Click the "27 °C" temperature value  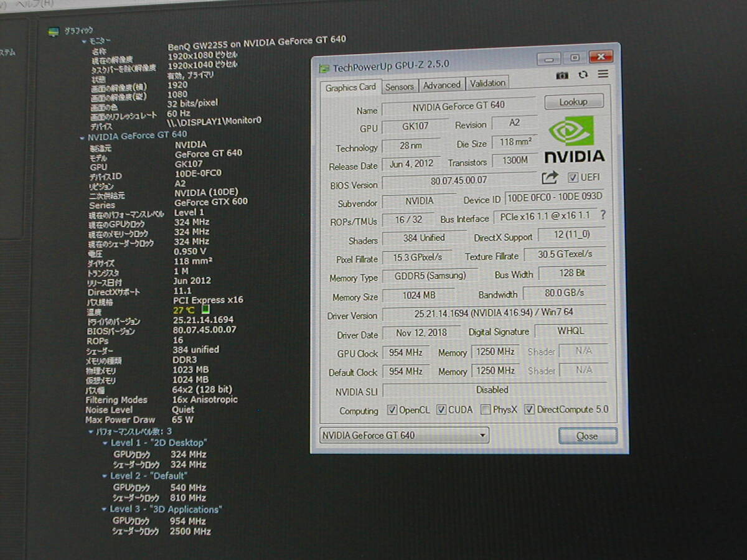click(184, 310)
